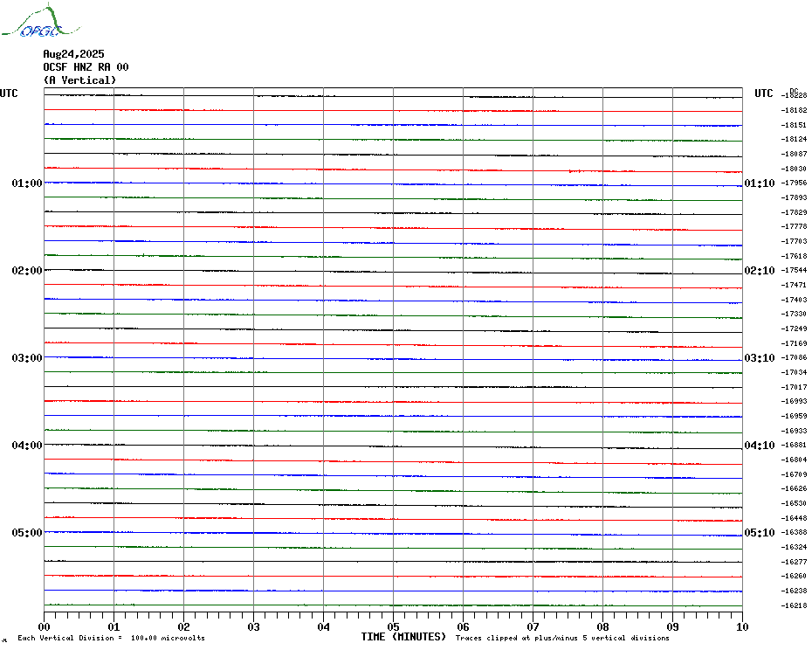Select the DC offset value -16530
The height and width of the screenshot is (650, 812).
[x=794, y=503]
